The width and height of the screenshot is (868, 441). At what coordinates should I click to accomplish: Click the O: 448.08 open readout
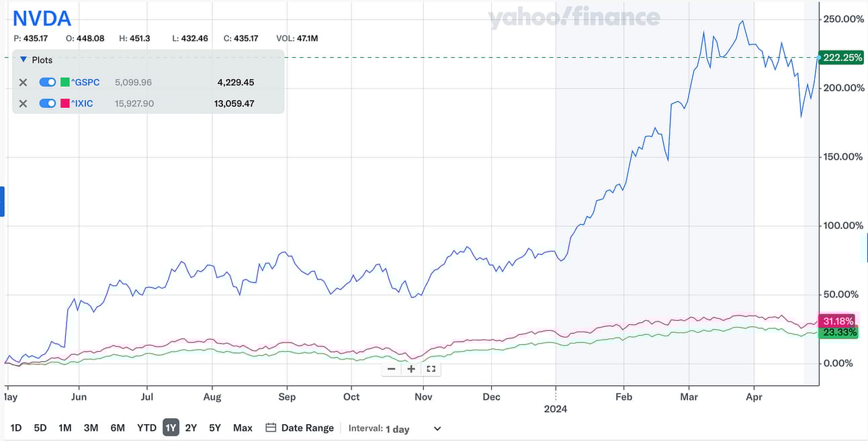coord(86,38)
